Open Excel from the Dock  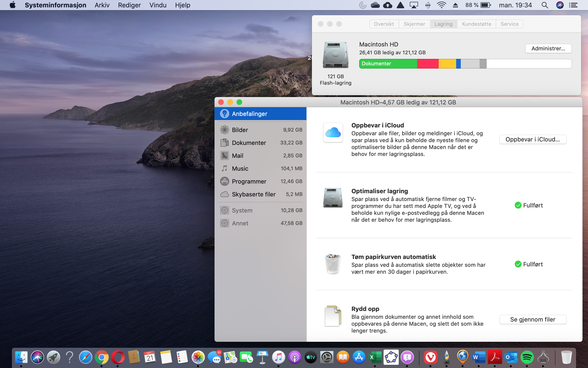(x=375, y=357)
